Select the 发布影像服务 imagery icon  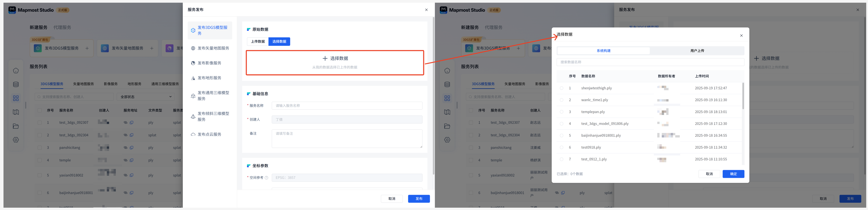point(193,63)
